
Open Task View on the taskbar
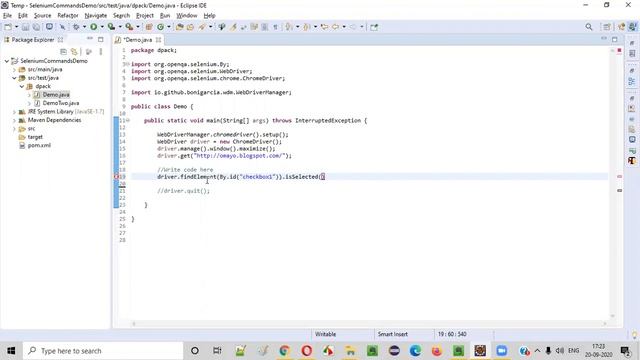[217, 351]
